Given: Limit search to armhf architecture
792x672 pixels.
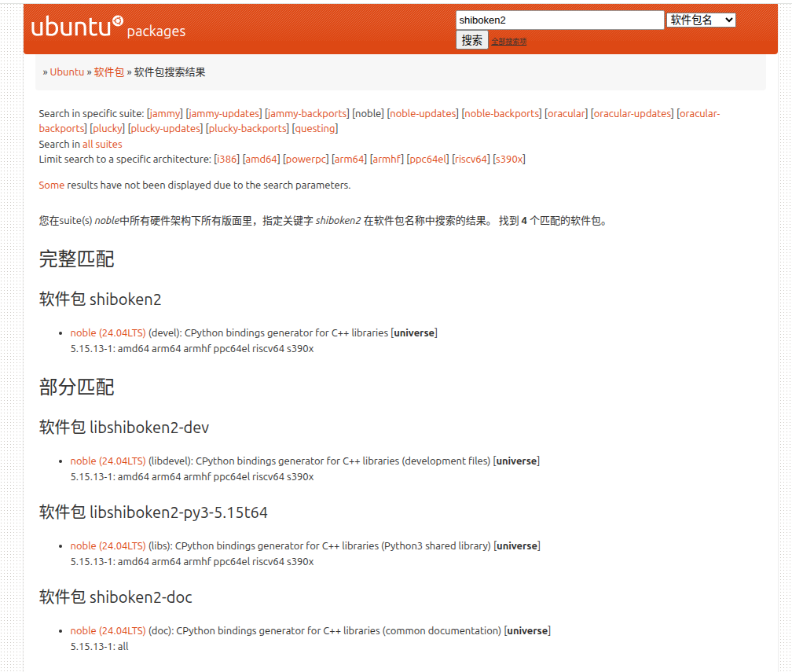Looking at the screenshot, I should coord(387,160).
